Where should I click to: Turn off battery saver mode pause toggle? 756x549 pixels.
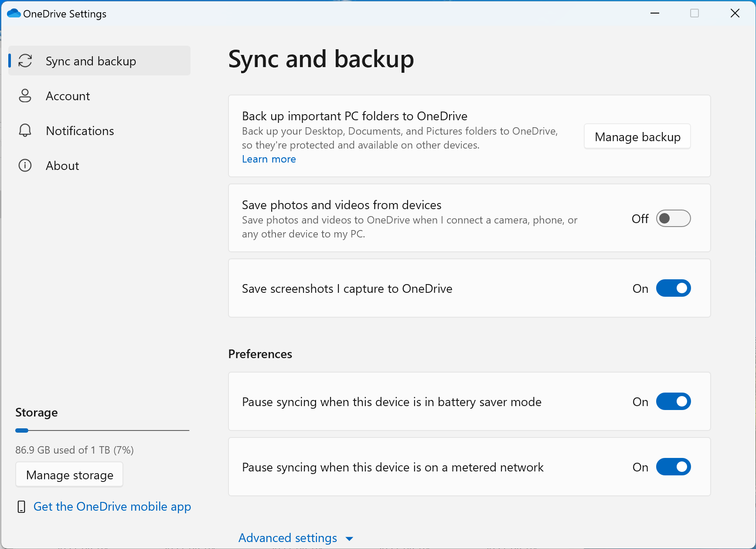[x=673, y=402]
